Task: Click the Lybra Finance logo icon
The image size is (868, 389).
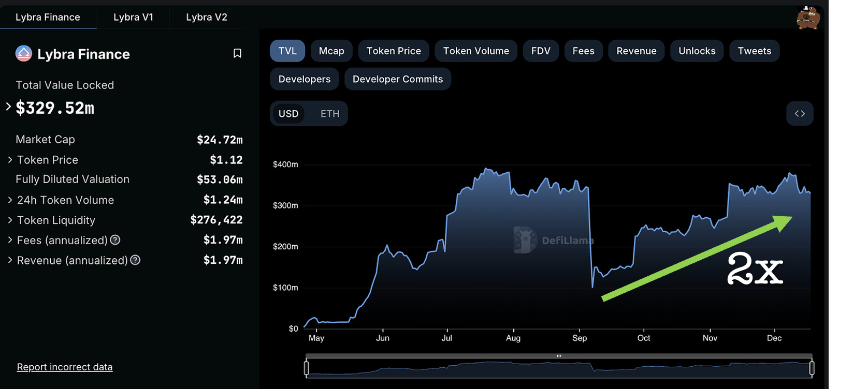Action: [24, 53]
